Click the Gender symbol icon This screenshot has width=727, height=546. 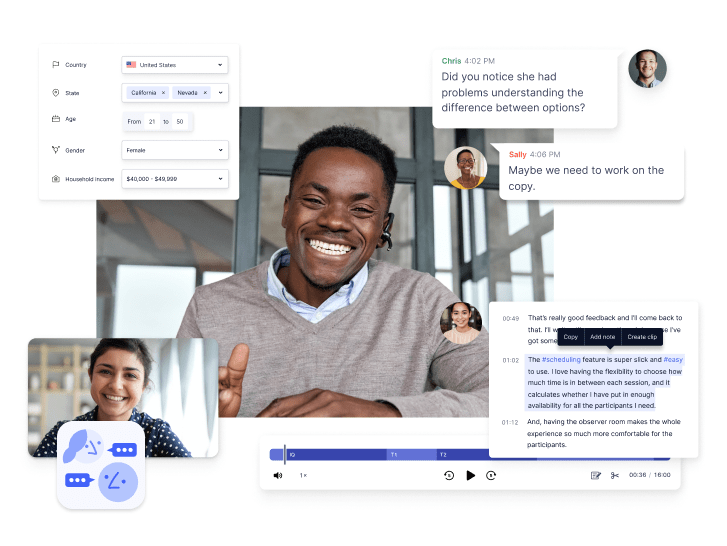pyautogui.click(x=56, y=150)
